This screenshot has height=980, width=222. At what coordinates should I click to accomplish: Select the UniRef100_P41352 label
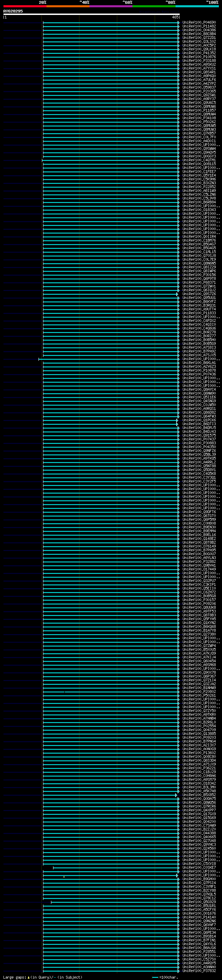(x=199, y=53)
